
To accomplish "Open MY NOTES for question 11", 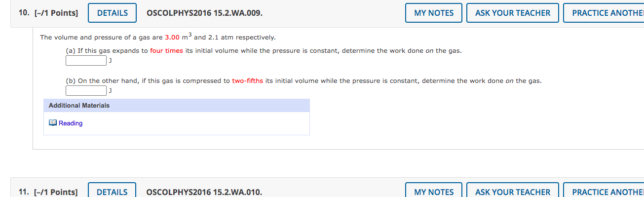I will click(434, 192).
